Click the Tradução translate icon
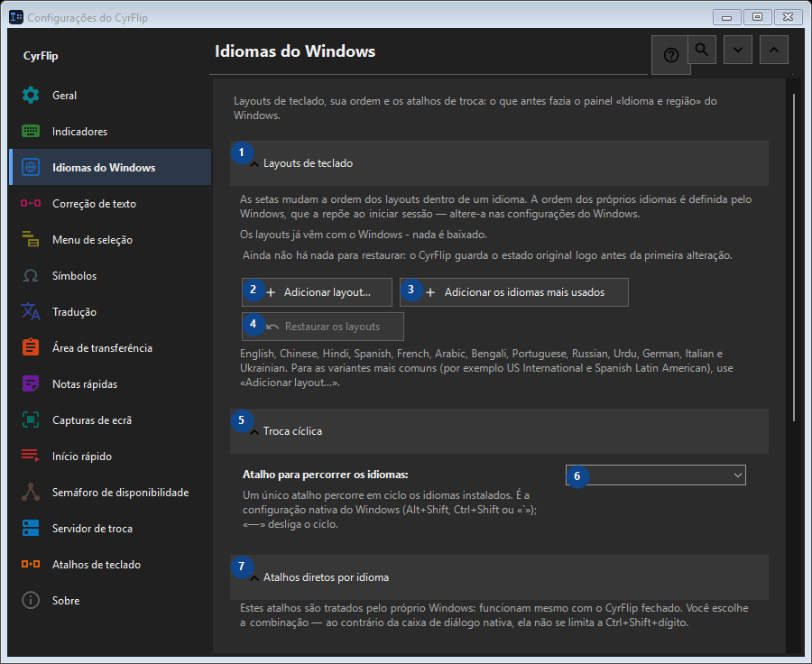Viewport: 812px width, 664px height. coord(31,312)
